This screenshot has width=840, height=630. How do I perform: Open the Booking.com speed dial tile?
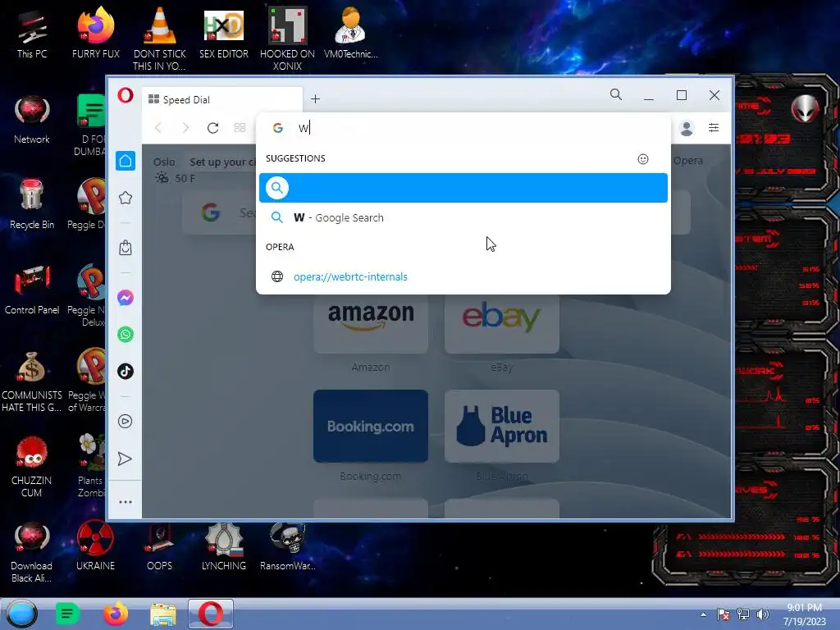[x=371, y=426]
